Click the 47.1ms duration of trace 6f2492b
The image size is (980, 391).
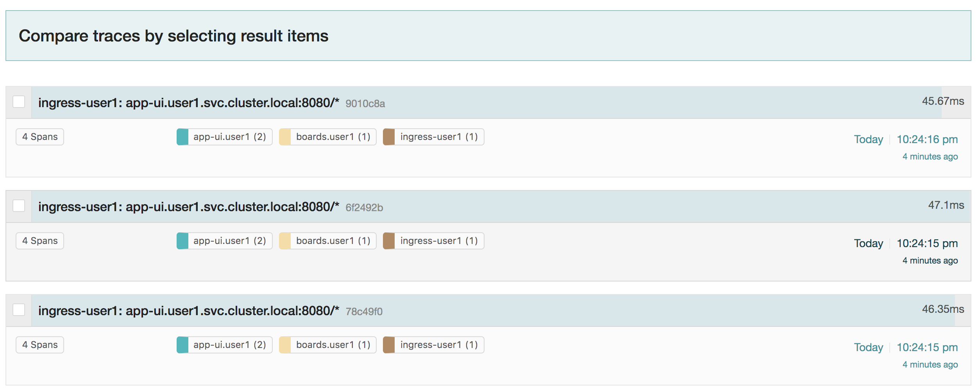[x=946, y=205]
